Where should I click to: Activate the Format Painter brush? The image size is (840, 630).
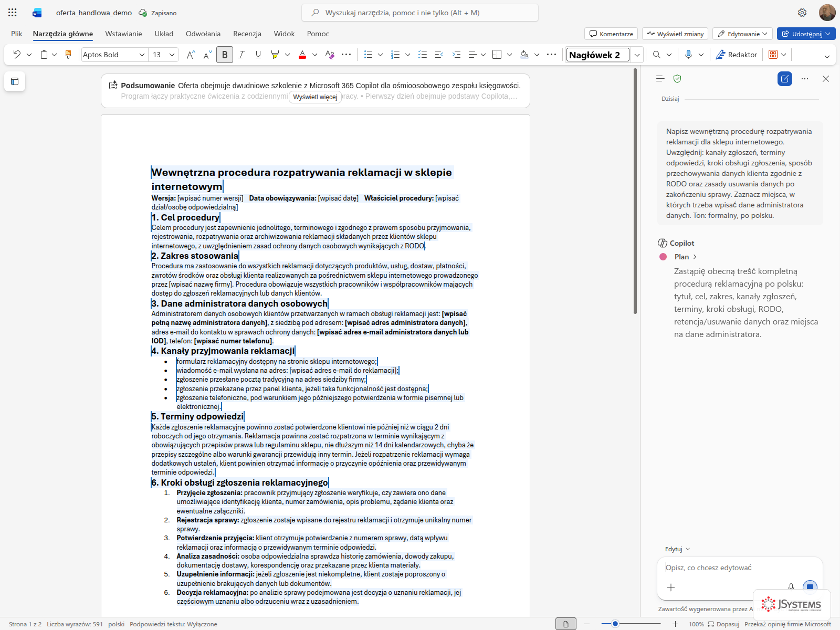point(68,55)
